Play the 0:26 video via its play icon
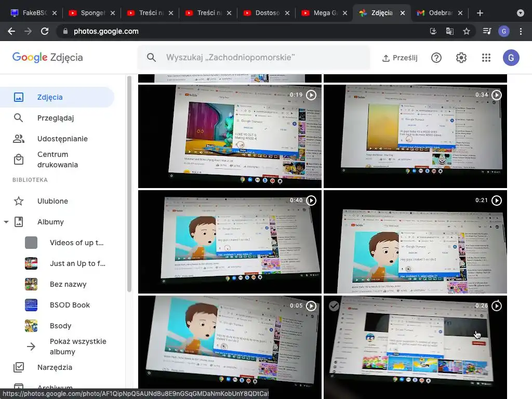This screenshot has width=532, height=399. (x=497, y=306)
